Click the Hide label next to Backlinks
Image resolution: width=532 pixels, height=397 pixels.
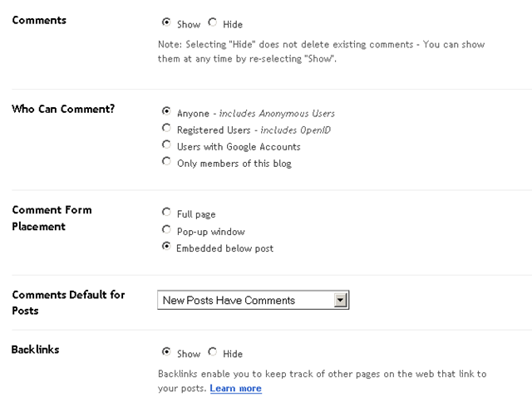(x=233, y=354)
